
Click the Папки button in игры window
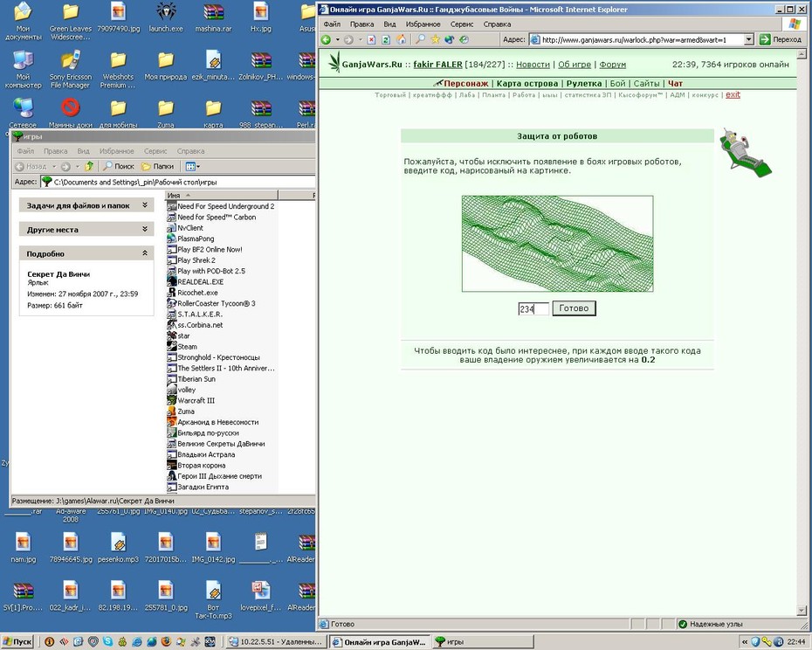[x=158, y=166]
